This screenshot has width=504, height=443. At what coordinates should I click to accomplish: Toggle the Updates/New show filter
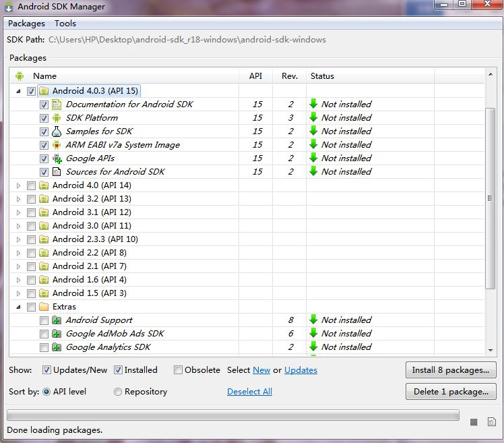click(46, 370)
